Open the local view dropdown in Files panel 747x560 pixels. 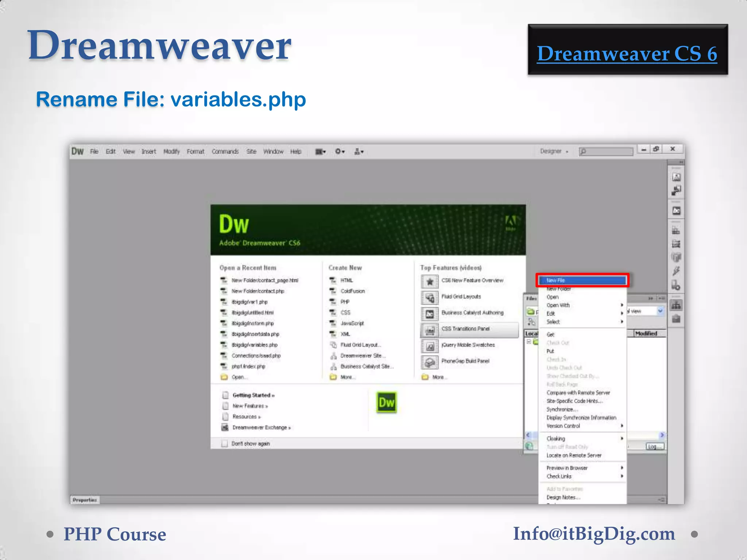660,311
